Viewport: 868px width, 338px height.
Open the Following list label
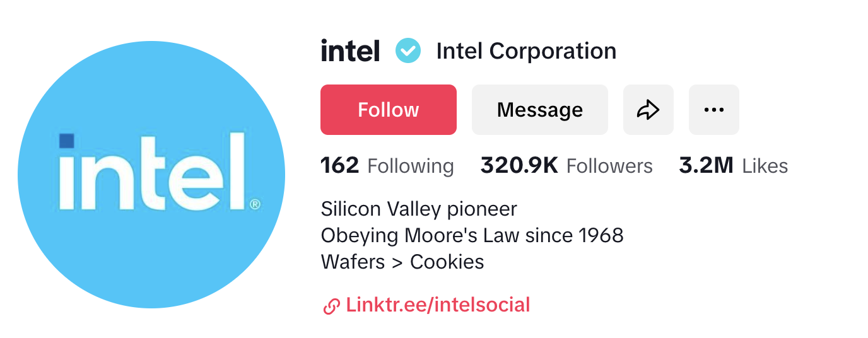pos(410,166)
